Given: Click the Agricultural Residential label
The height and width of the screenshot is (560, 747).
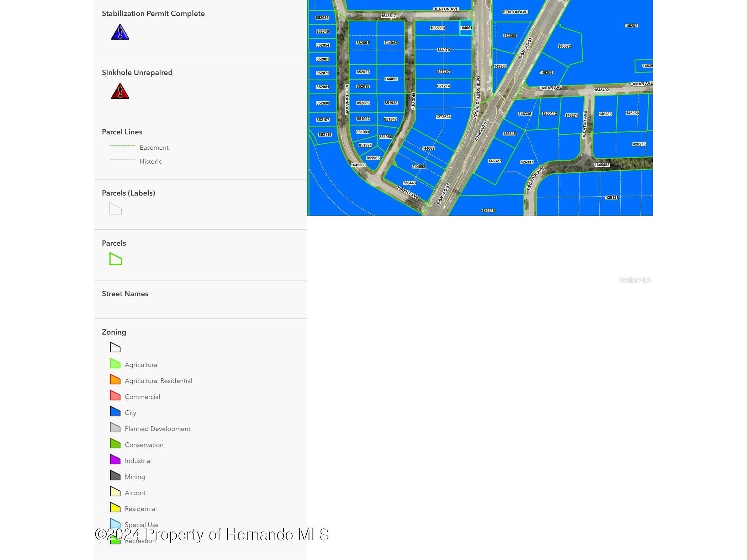Looking at the screenshot, I should click(x=159, y=381).
